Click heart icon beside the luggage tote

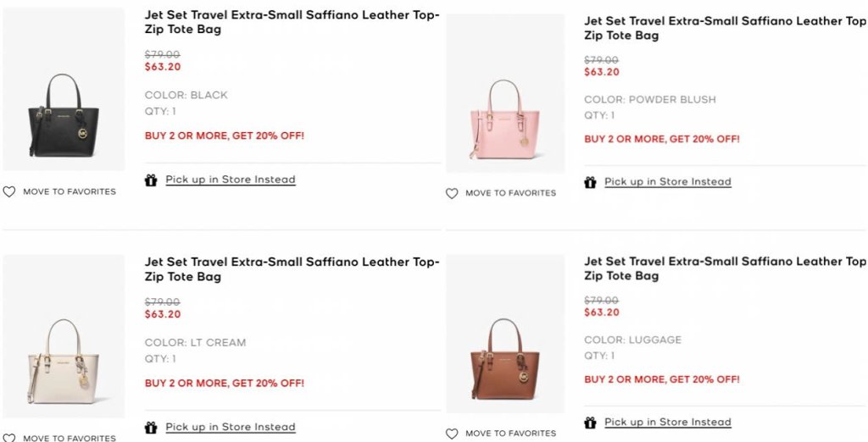click(452, 434)
